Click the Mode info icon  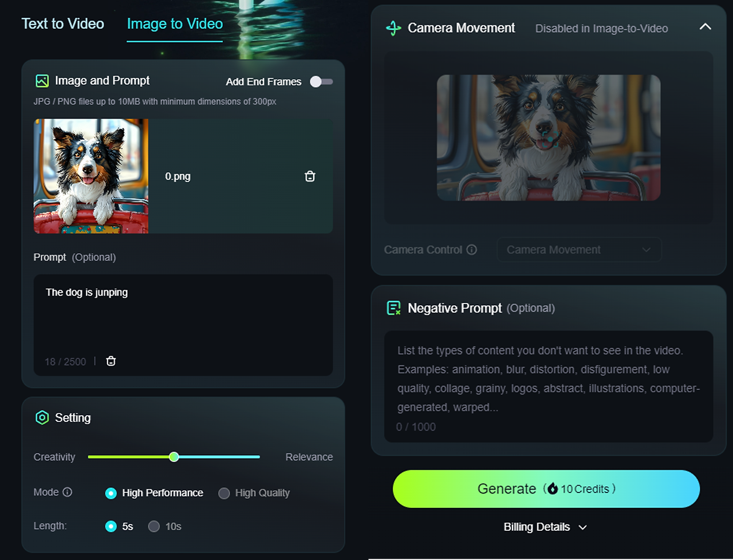point(68,492)
